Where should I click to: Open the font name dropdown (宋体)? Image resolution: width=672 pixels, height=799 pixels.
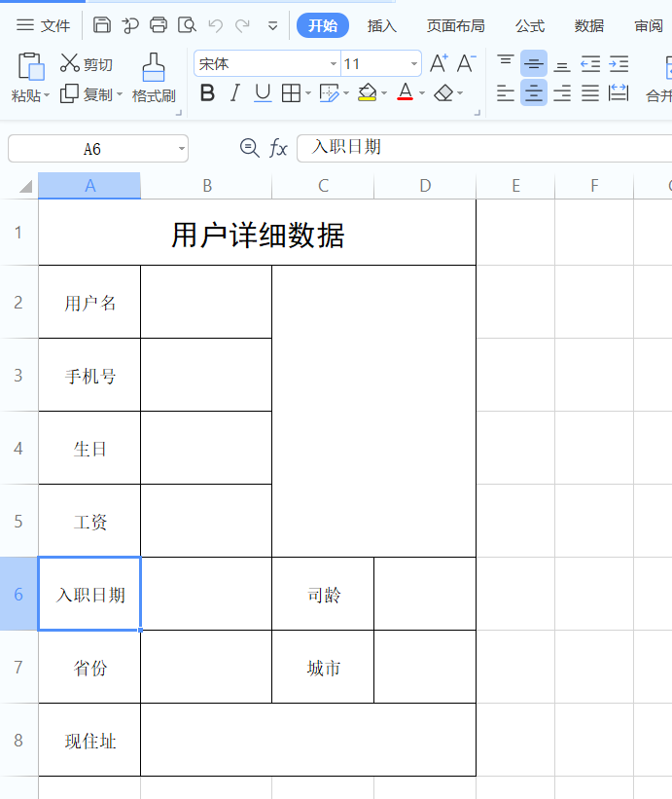point(334,63)
